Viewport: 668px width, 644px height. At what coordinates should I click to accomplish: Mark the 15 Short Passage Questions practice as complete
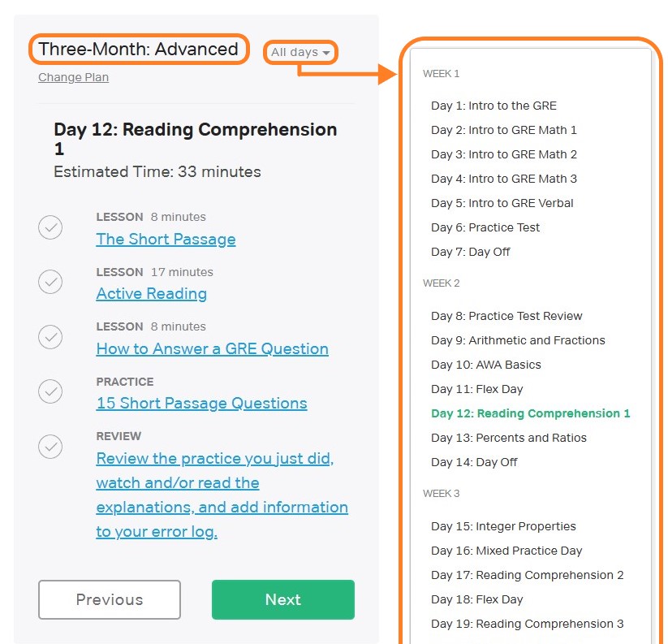(50, 391)
